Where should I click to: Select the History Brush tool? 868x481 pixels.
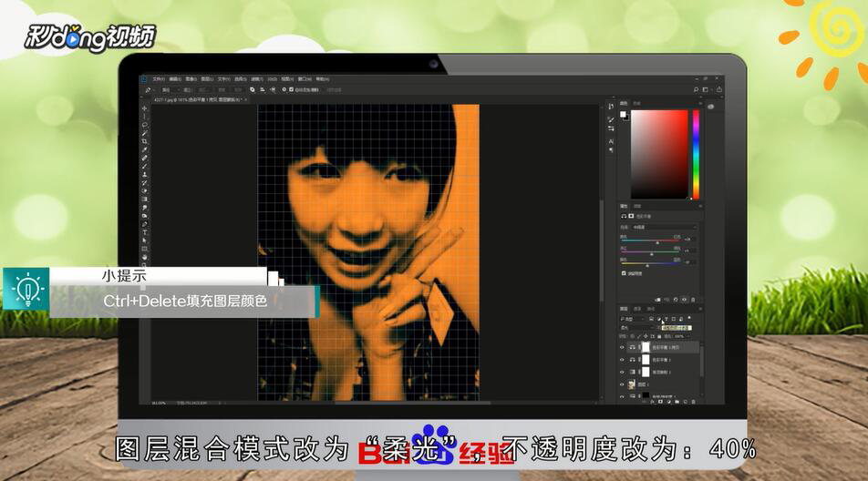click(144, 183)
